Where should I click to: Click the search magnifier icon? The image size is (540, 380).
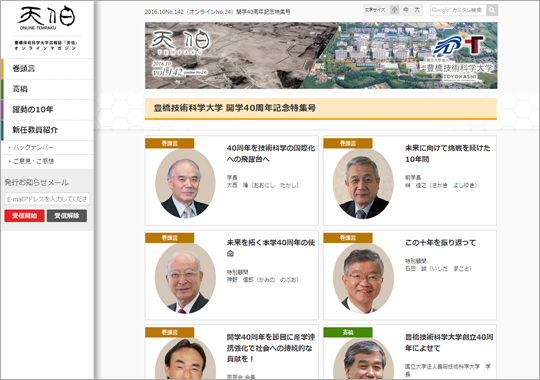point(492,10)
